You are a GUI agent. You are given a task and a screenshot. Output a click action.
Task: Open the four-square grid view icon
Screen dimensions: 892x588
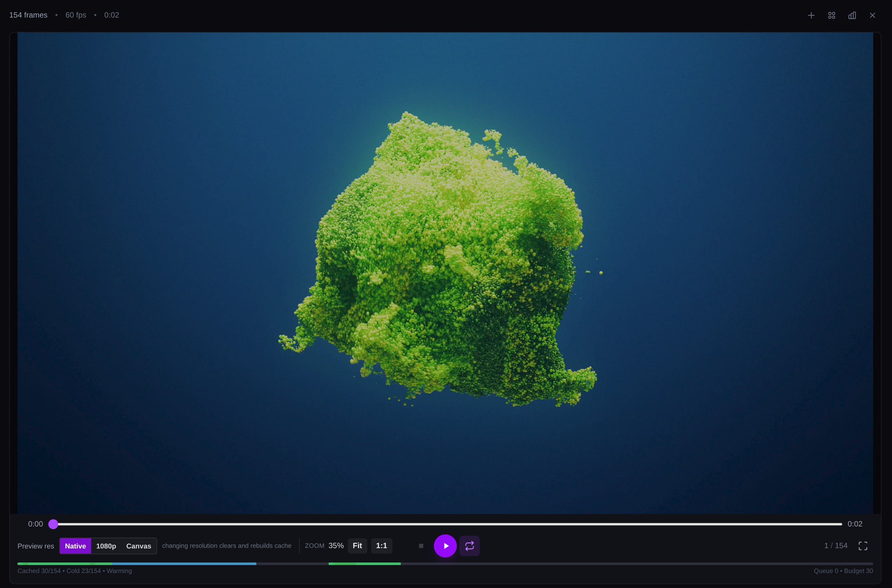832,15
